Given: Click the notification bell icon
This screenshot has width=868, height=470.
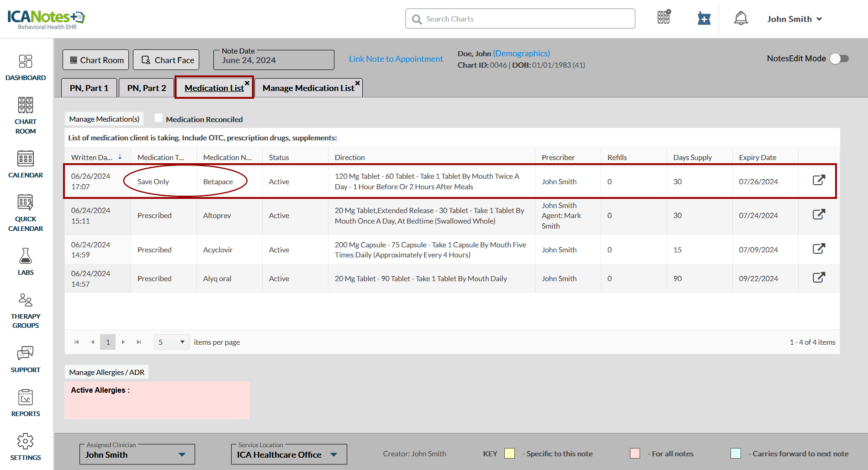Looking at the screenshot, I should click(x=741, y=19).
